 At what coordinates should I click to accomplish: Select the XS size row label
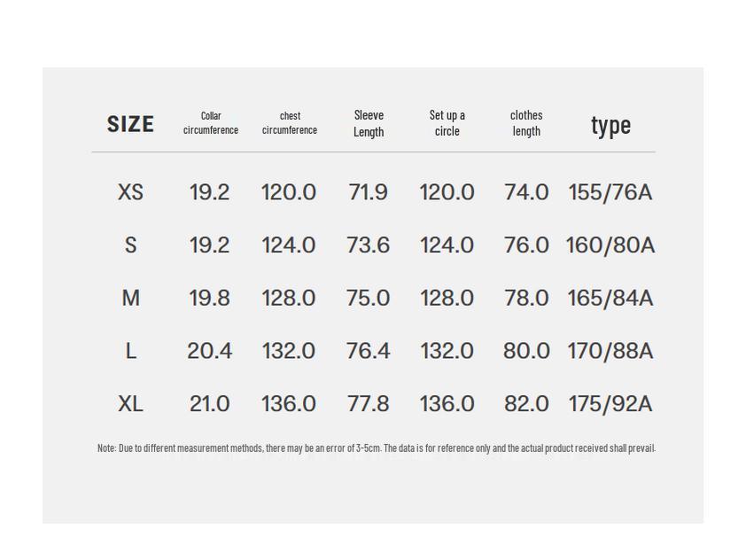pos(130,192)
